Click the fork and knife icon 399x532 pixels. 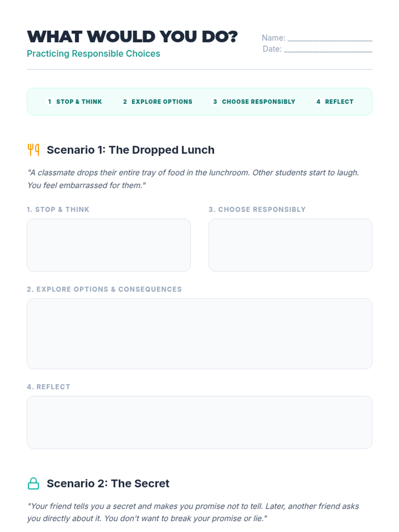(x=33, y=150)
